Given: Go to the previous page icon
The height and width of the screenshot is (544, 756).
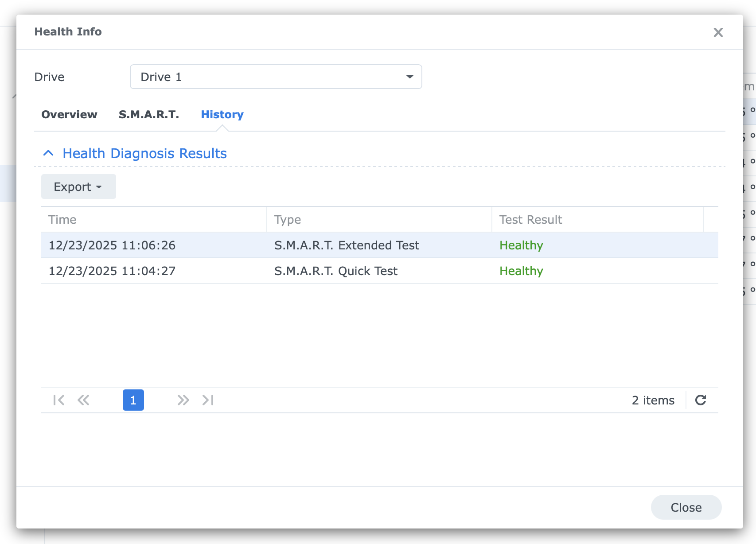Looking at the screenshot, I should (x=83, y=400).
